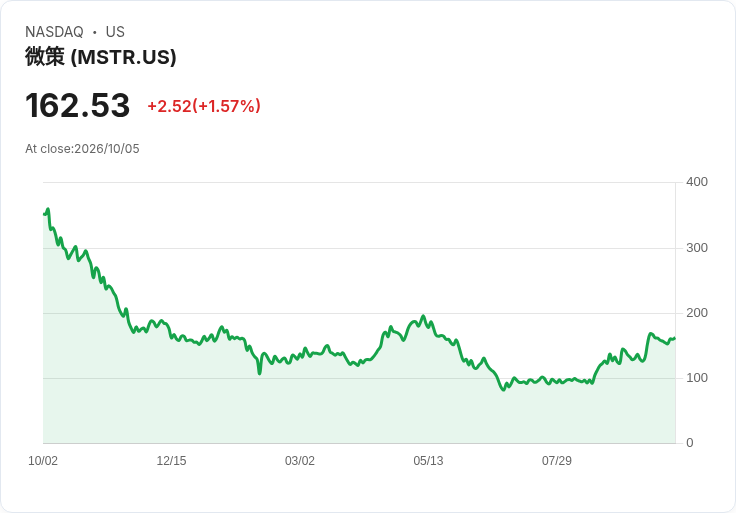This screenshot has width=736, height=513.
Task: Click the current price 162.53
Action: click(77, 105)
